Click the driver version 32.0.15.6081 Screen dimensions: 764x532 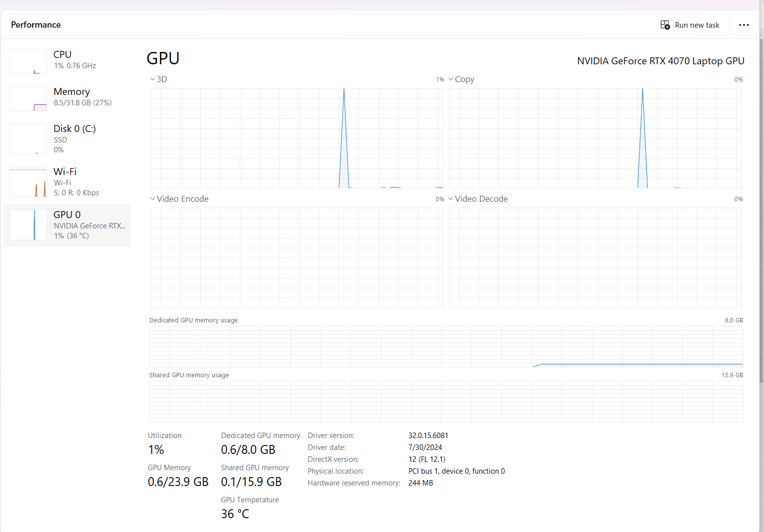click(428, 436)
